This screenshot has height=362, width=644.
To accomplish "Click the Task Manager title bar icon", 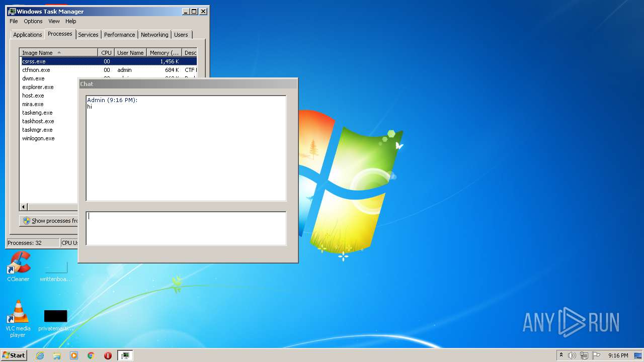I will (12, 11).
